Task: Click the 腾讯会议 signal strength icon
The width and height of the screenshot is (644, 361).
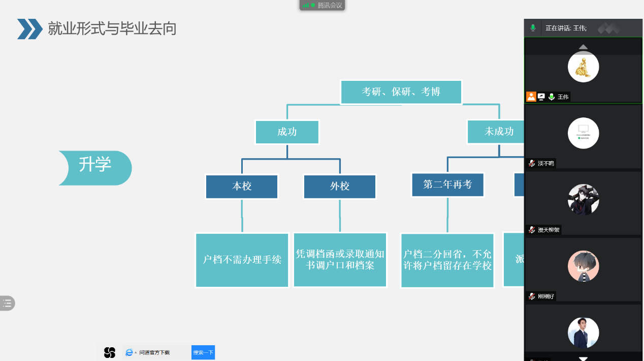Action: pyautogui.click(x=306, y=5)
